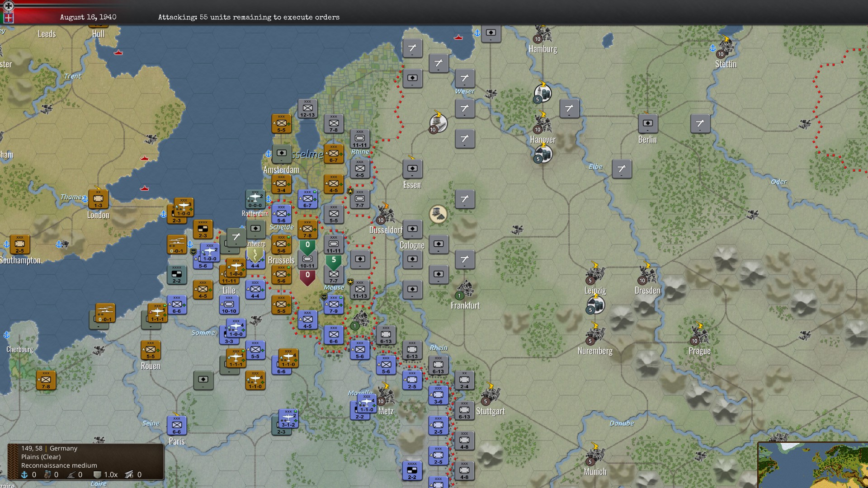The image size is (868, 488).
Task: Click the supply barrels icon in info panel
Action: point(47,474)
